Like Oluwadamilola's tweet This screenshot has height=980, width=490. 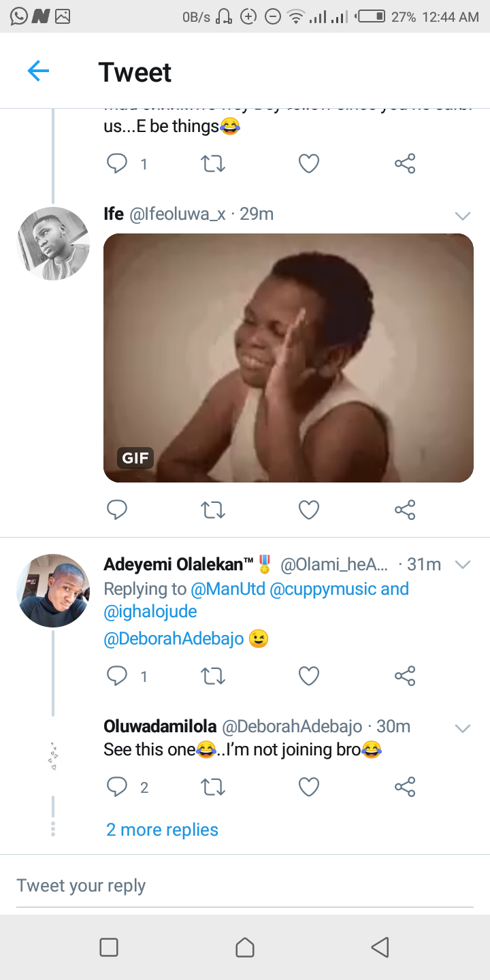coord(309,787)
